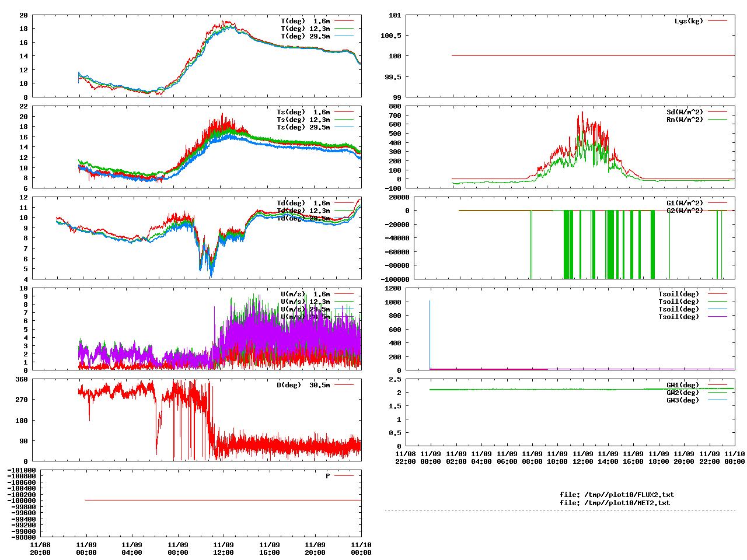Click the '-101000' y-axis label of the P plot

coord(22,470)
